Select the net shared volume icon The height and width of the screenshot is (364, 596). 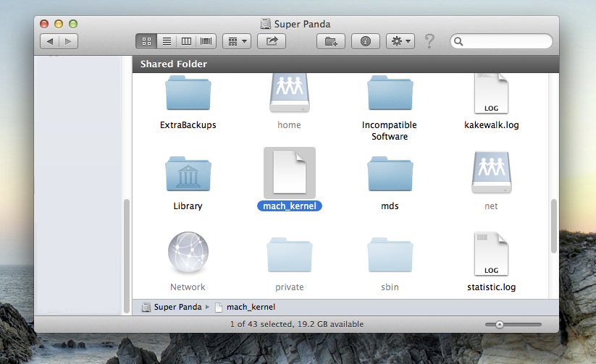tap(492, 173)
